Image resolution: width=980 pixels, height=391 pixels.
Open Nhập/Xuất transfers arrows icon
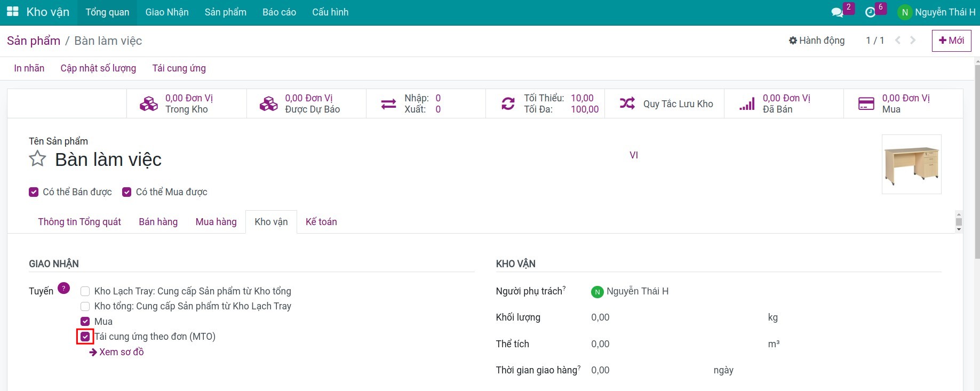click(x=388, y=103)
